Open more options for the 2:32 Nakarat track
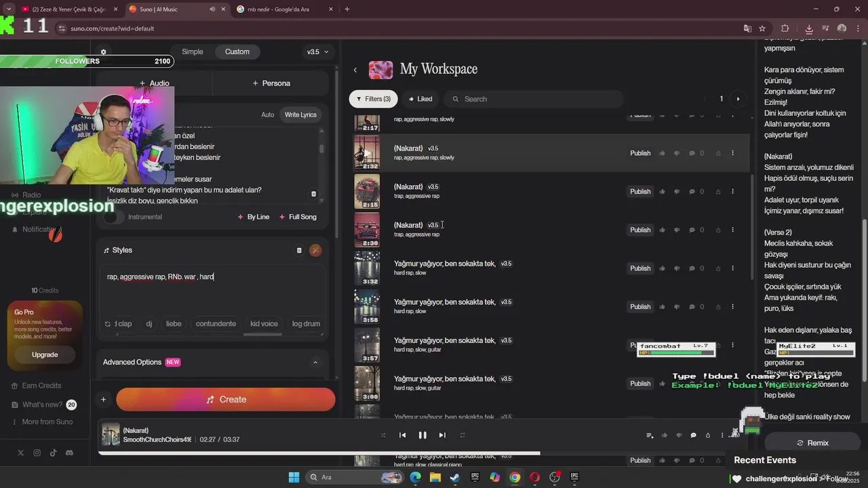The image size is (868, 488). click(x=732, y=153)
